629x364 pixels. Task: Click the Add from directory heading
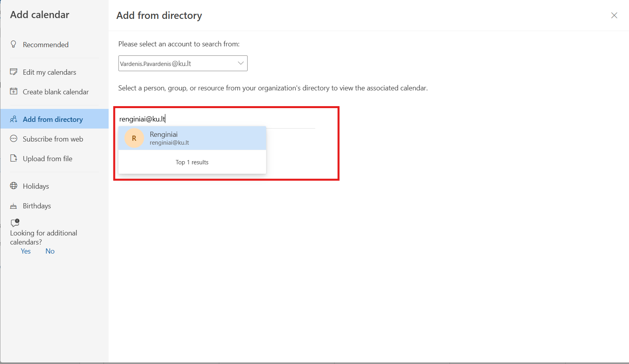pyautogui.click(x=159, y=15)
